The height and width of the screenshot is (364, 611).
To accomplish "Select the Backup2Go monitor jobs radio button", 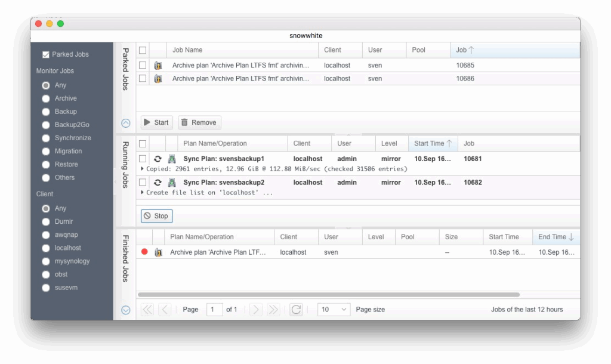I will tap(46, 125).
